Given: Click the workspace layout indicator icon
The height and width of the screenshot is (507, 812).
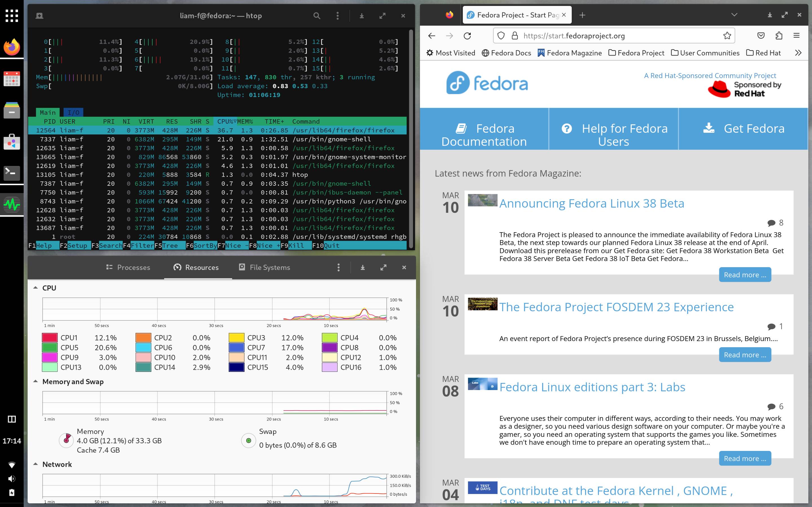Looking at the screenshot, I should coord(12,419).
